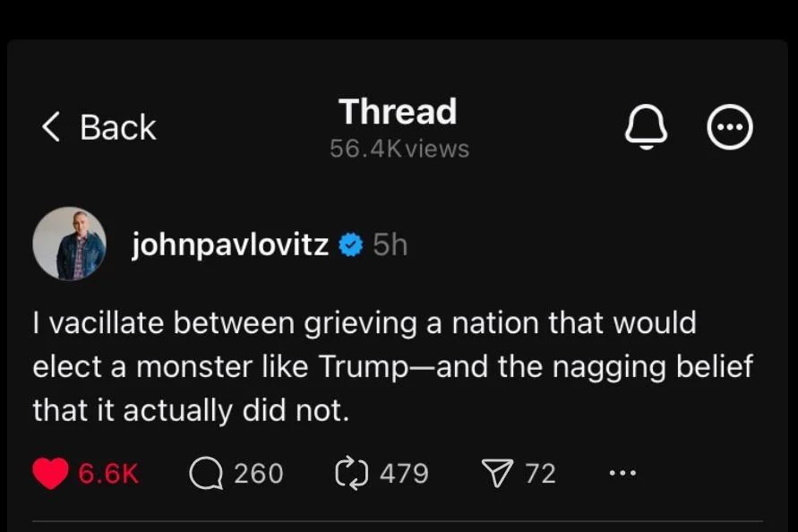This screenshot has height=532, width=798.
Task: Click the blue verified badge
Action: tap(351, 245)
